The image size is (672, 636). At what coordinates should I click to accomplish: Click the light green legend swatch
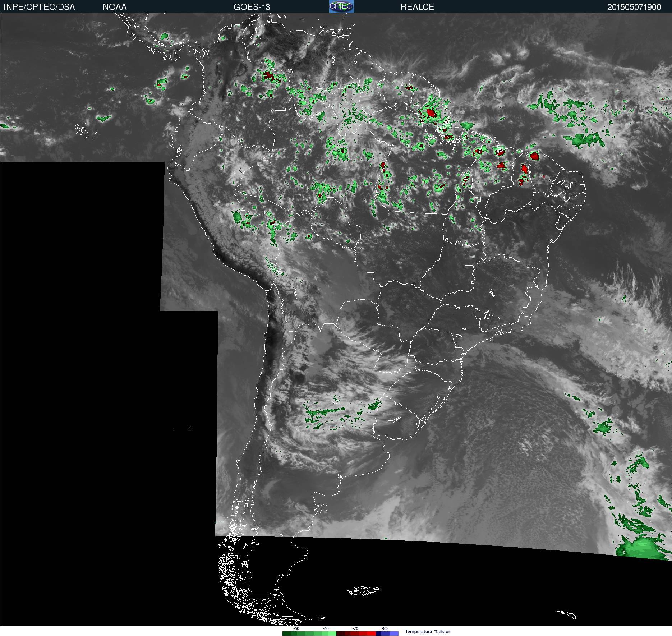[332, 633]
